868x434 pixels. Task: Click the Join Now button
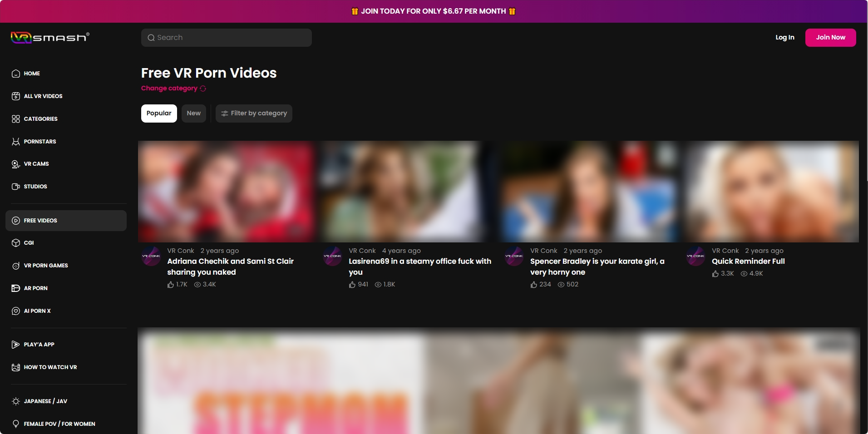coord(831,38)
